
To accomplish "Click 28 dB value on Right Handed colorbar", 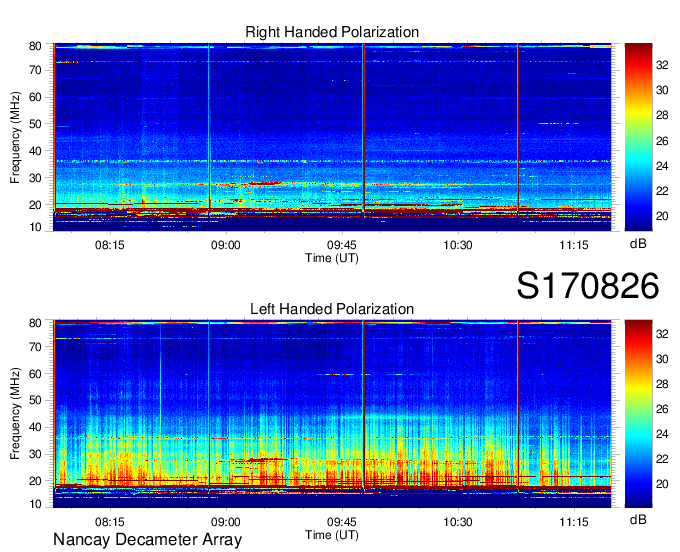I will pyautogui.click(x=662, y=115).
